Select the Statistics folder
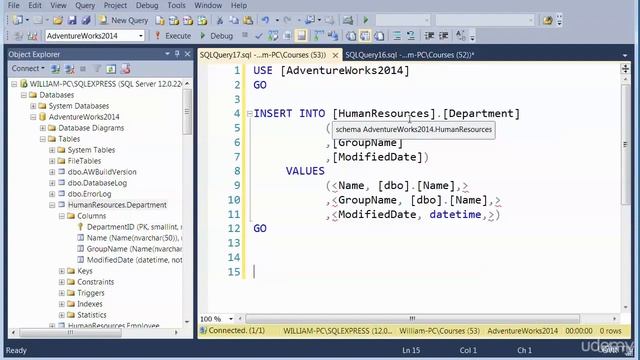Screen dimensions: 640x360 coord(92,315)
